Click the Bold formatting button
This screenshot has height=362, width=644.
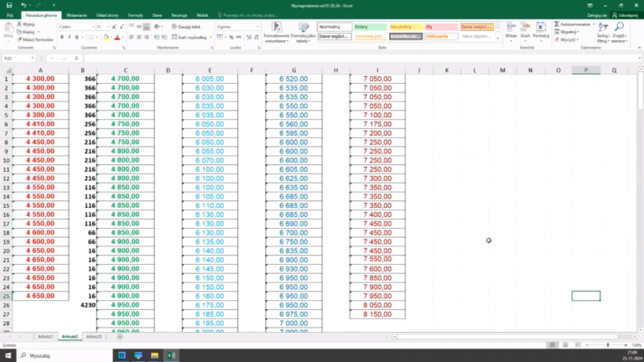coord(61,37)
